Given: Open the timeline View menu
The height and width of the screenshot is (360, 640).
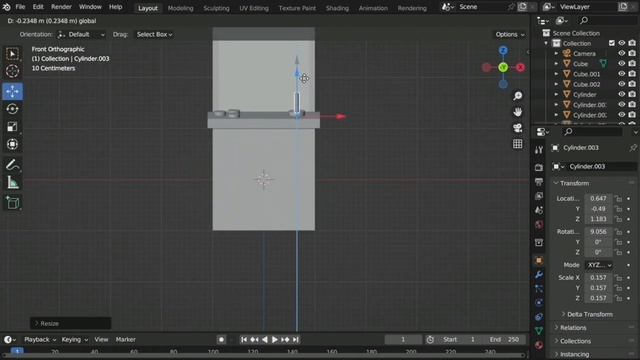Looking at the screenshot, I should point(101,340).
